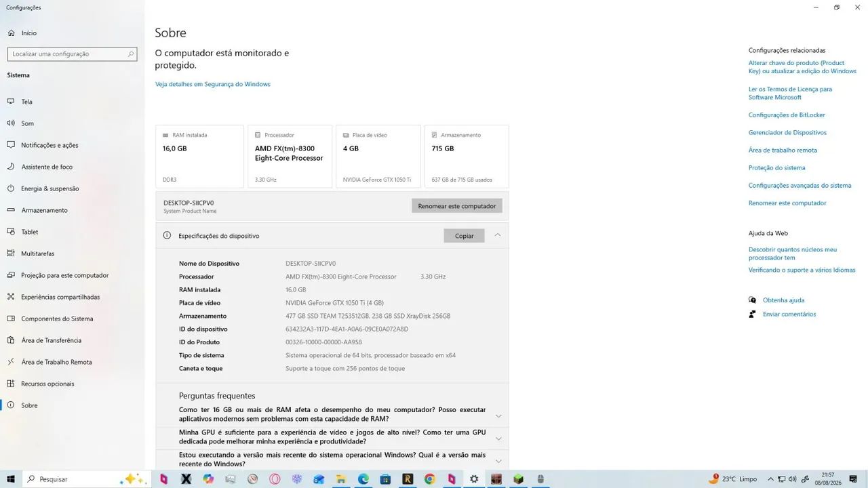
Task: Open the taskbar clock showing 21:57
Action: tap(828, 479)
